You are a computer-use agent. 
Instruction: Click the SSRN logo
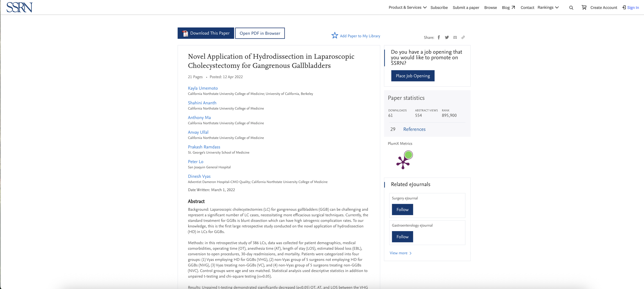[x=19, y=7]
